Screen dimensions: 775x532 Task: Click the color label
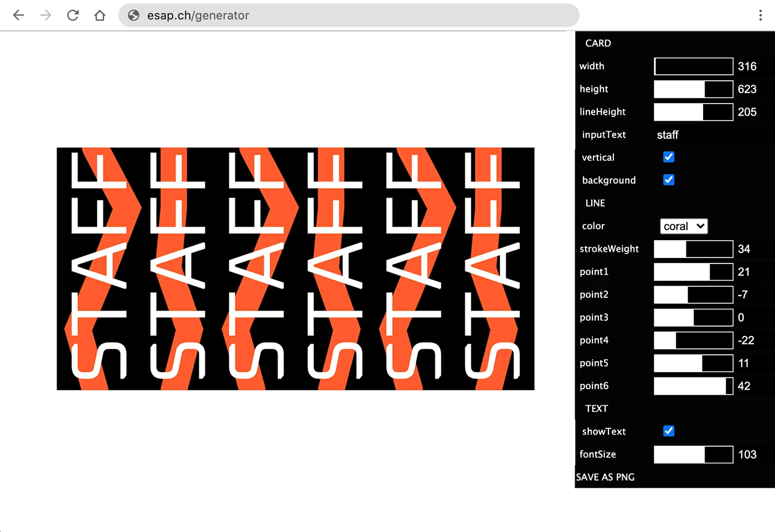point(593,226)
